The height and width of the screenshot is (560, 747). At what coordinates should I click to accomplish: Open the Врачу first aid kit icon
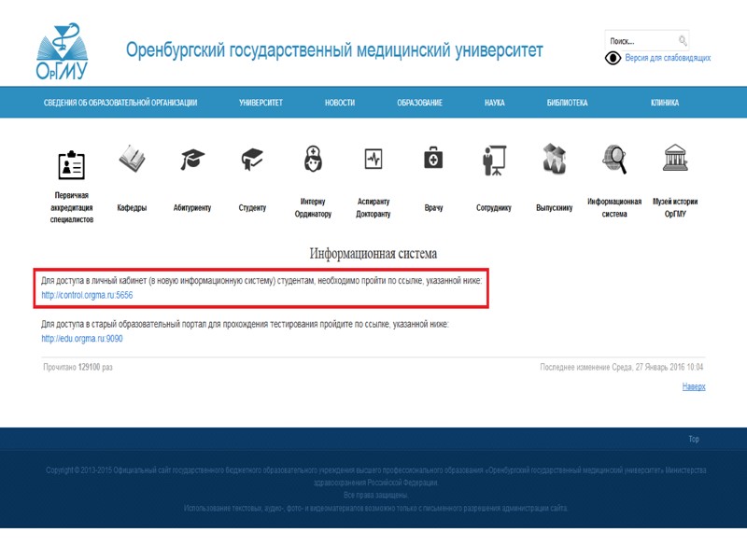click(433, 158)
